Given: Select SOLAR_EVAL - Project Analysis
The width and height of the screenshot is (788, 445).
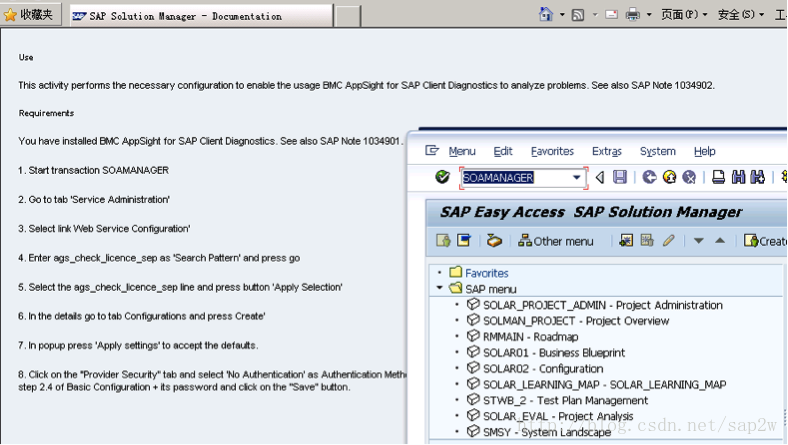Looking at the screenshot, I should 558,416.
